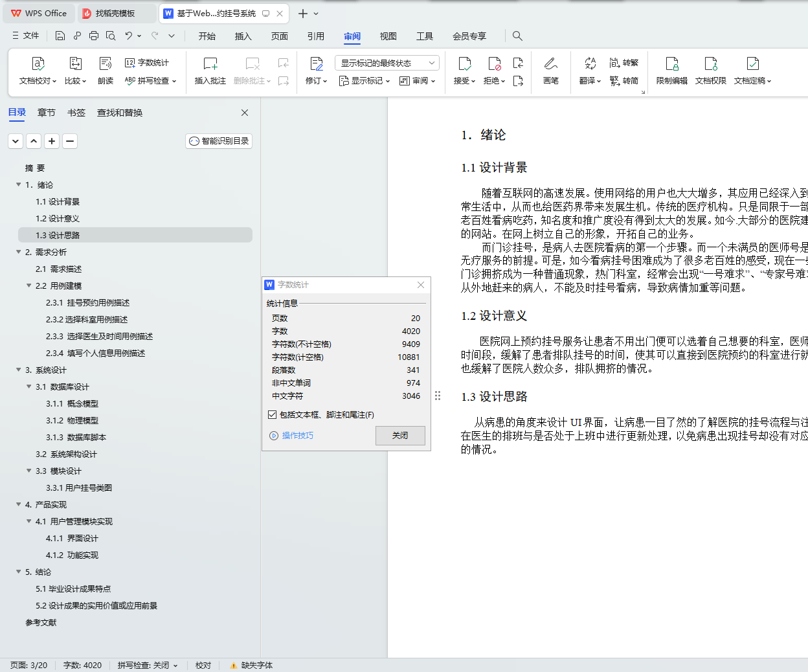The height and width of the screenshot is (672, 808).
Task: Switch to the 会员专享 tab
Action: [x=469, y=36]
